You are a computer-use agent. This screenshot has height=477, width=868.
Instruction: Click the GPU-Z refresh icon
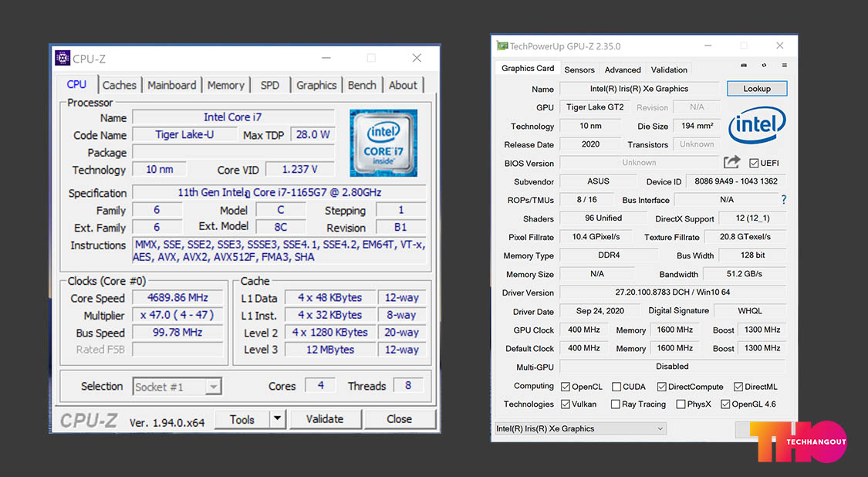click(764, 66)
